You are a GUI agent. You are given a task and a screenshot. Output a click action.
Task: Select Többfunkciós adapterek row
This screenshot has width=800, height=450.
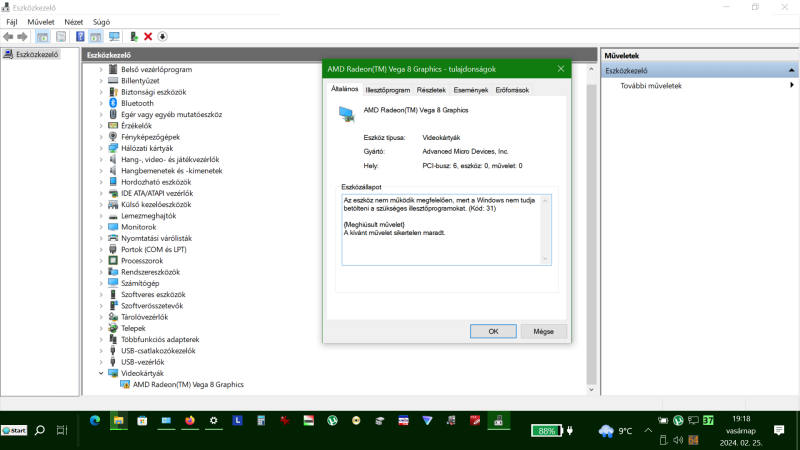[x=160, y=340]
